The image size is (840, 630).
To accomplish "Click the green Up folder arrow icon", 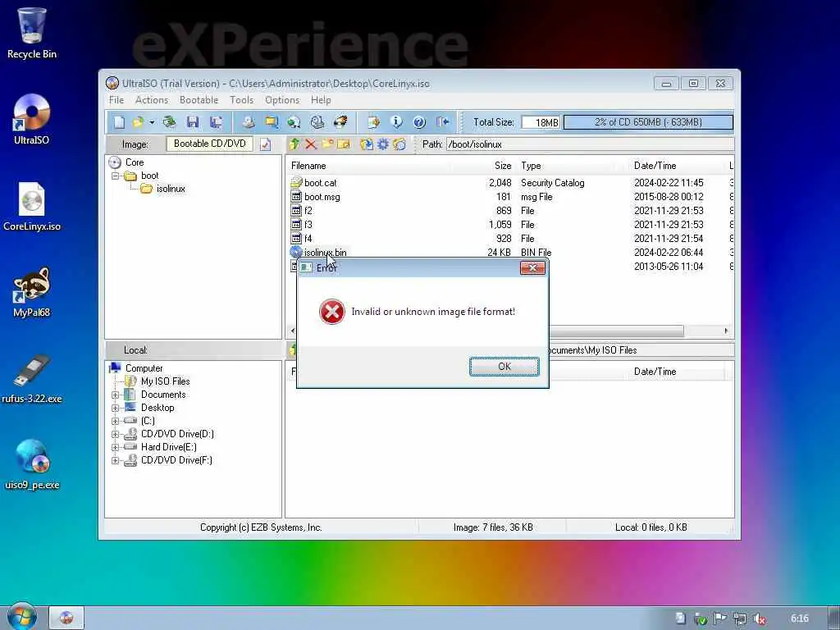I will pos(294,144).
